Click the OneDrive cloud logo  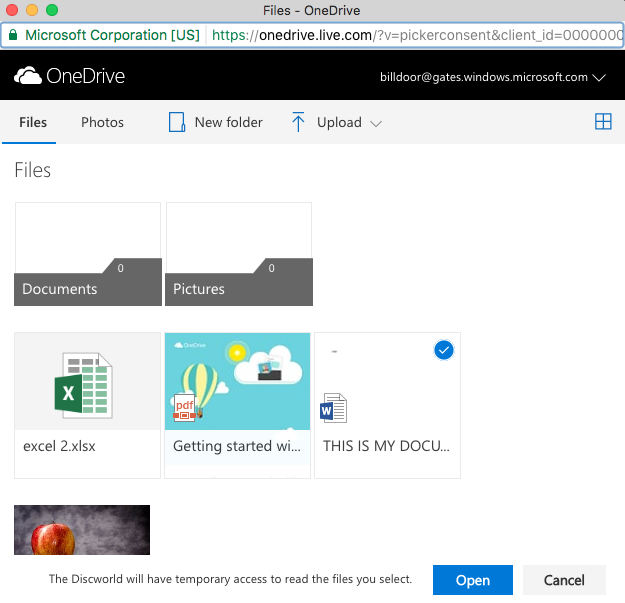click(x=26, y=76)
